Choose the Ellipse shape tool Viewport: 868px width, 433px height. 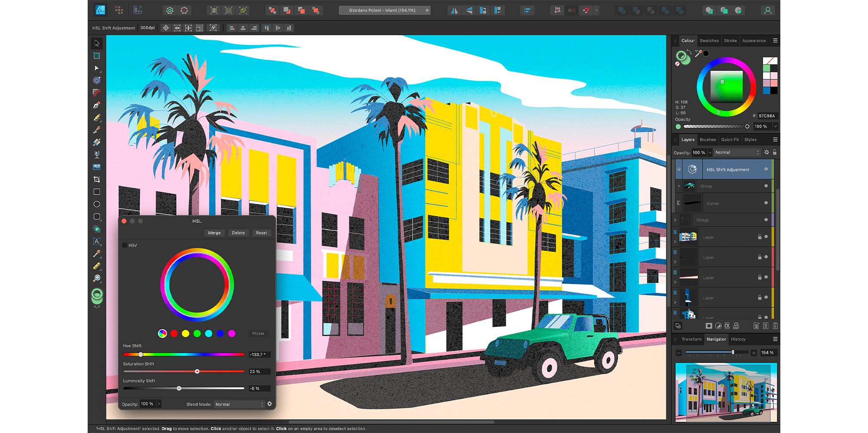click(97, 204)
